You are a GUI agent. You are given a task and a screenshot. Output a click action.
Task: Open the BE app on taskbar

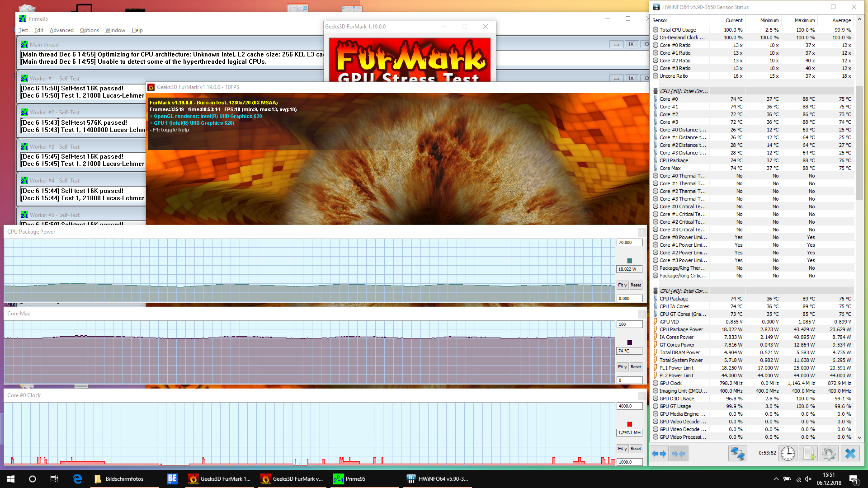coord(172,479)
